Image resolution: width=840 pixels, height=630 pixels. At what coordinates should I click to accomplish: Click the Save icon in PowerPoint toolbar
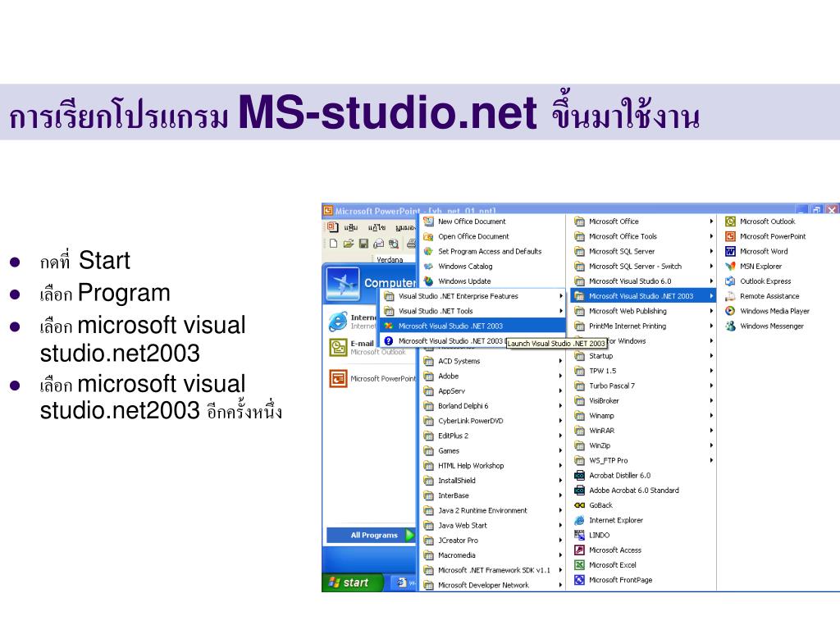363,244
